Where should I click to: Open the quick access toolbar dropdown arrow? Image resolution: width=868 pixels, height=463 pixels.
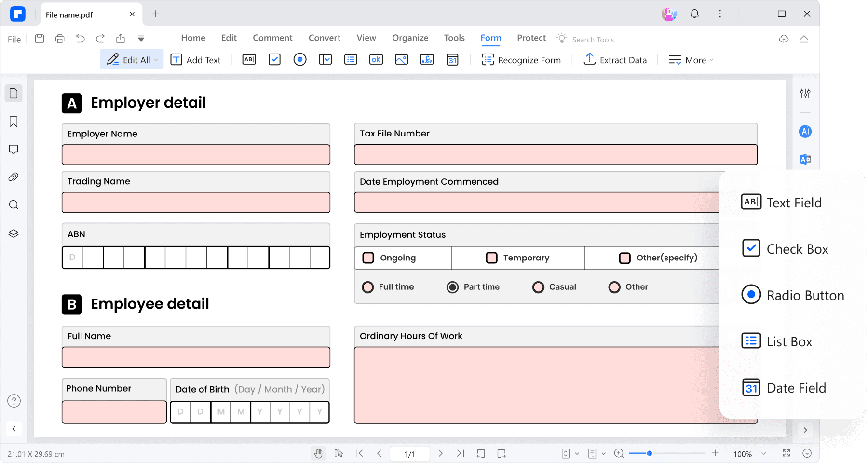coord(141,39)
